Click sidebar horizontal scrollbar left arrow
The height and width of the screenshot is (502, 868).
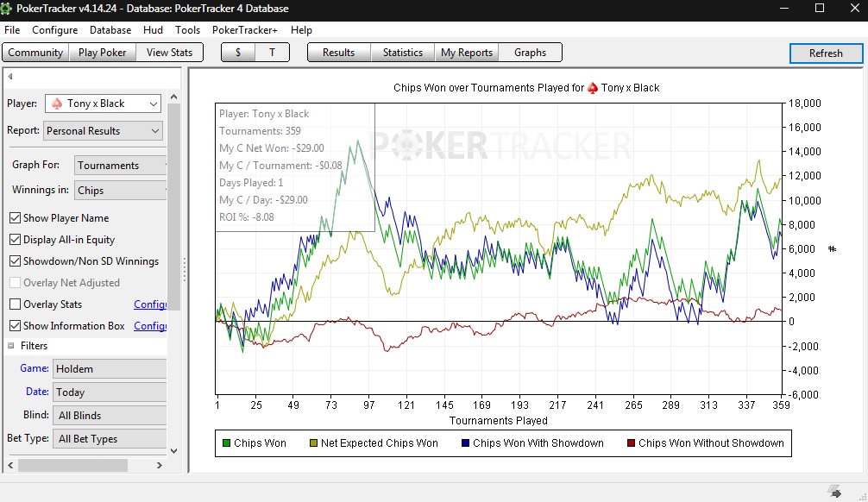tap(10, 466)
